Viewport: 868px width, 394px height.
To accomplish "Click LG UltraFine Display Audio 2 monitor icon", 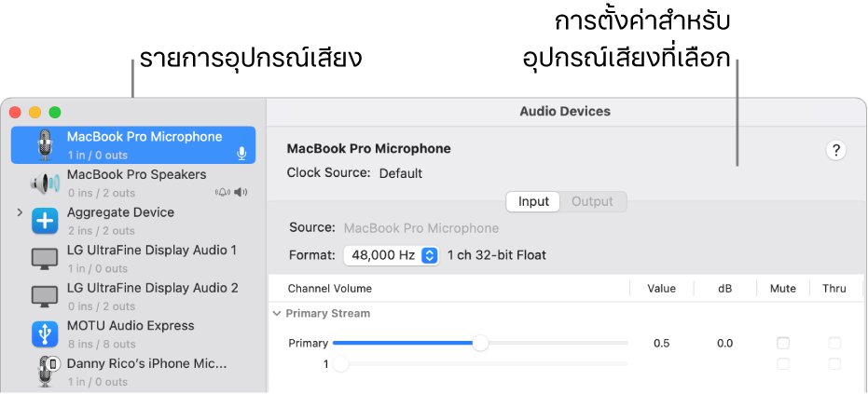I will (44, 296).
